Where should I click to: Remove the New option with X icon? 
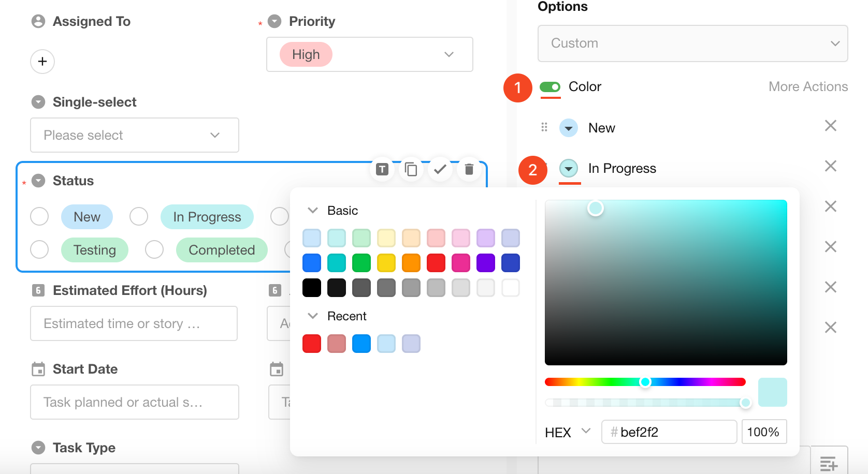(830, 126)
